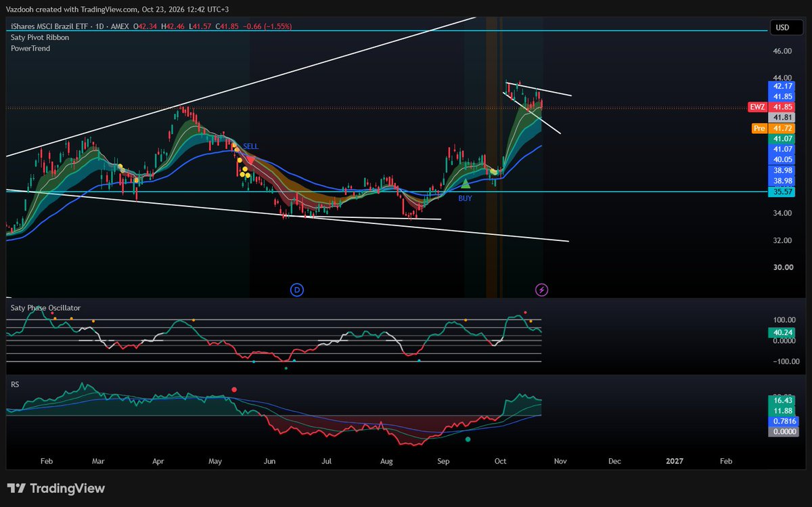Click the 30.00 price axis label
Image resolution: width=812 pixels, height=507 pixels.
click(x=782, y=267)
